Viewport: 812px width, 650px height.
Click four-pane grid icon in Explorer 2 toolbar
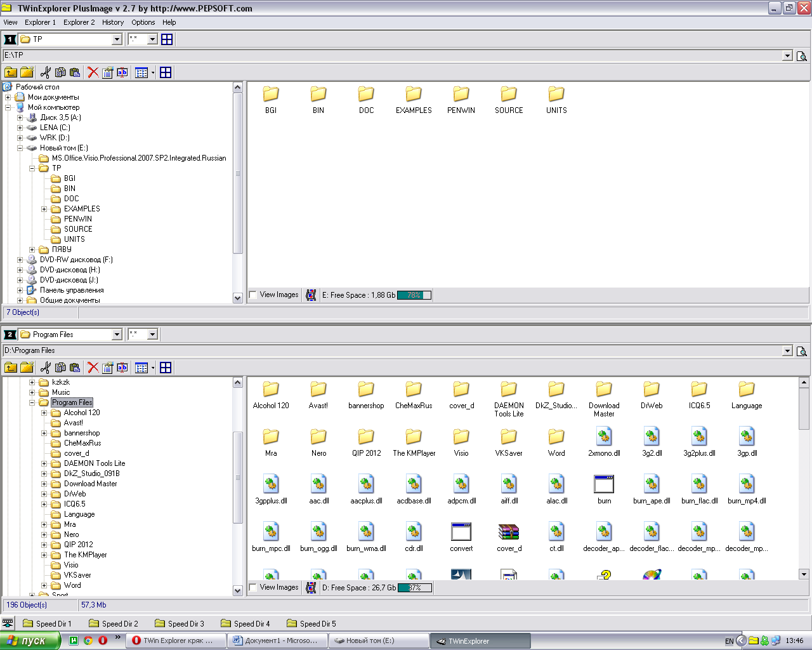166,368
